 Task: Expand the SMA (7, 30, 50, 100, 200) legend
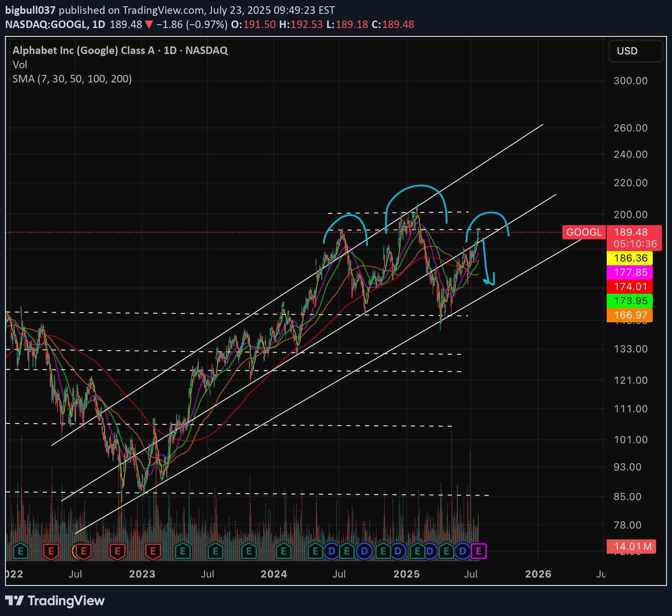pos(72,79)
